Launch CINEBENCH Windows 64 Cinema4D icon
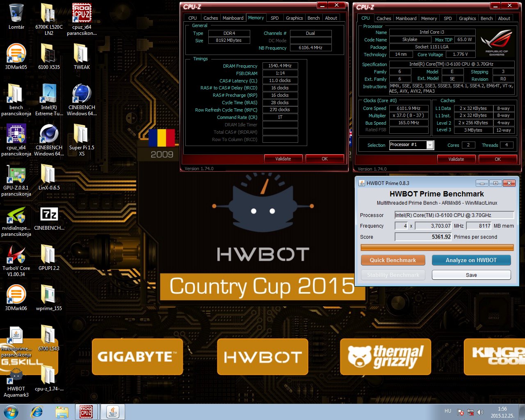Image resolution: width=525 pixels, height=420 pixels. click(x=49, y=140)
